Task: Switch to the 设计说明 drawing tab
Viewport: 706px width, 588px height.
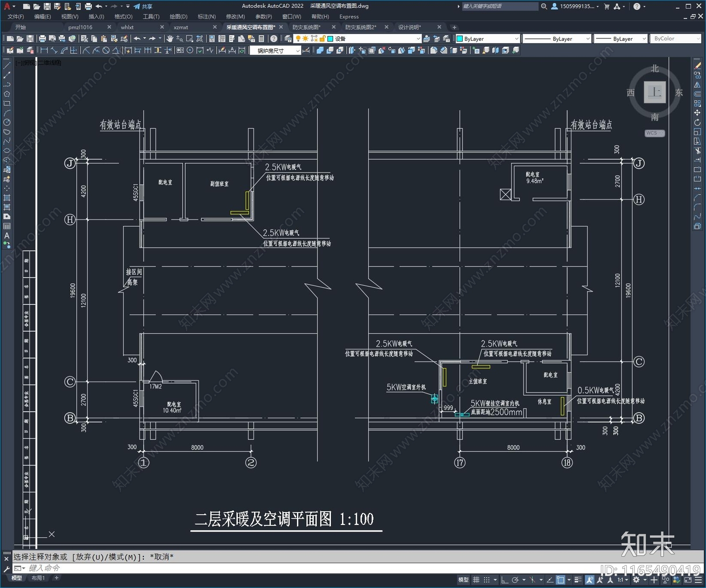Action: tap(410, 27)
